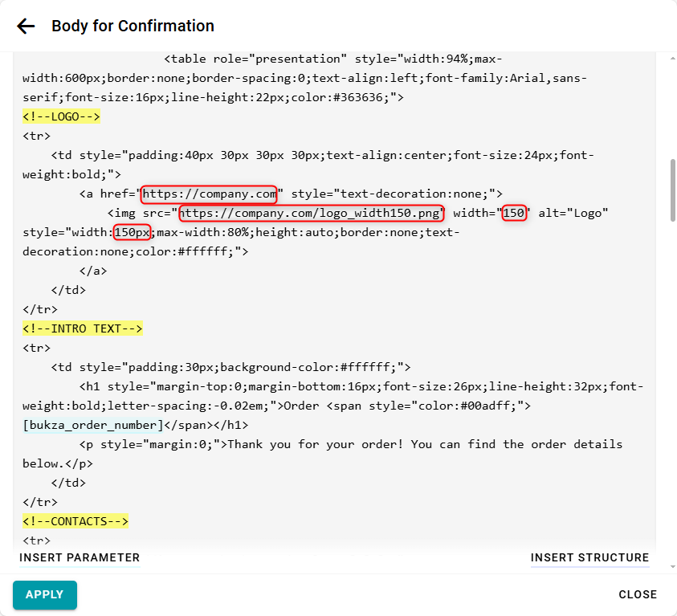Click the [bukza_order_number] parameter placeholder

click(93, 425)
